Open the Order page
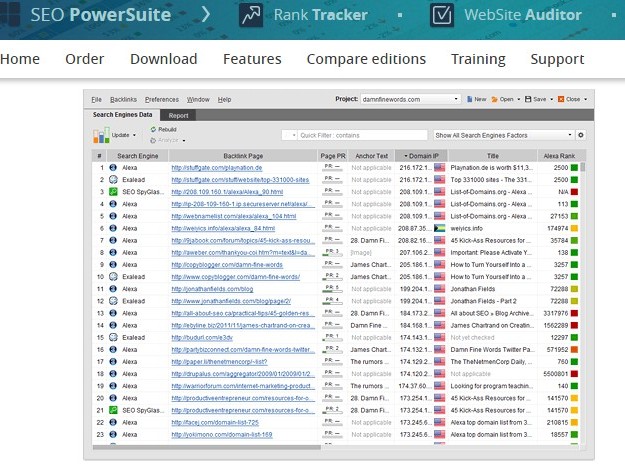 tap(85, 59)
